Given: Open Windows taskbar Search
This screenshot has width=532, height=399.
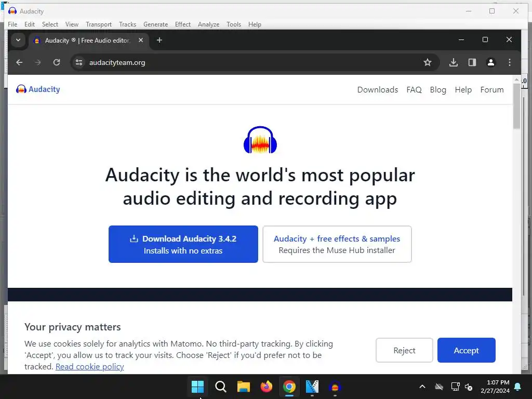Looking at the screenshot, I should coord(220,387).
